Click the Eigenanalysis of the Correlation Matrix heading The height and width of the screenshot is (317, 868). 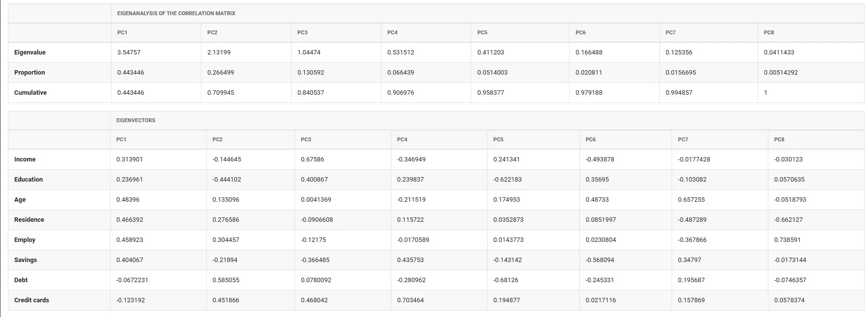(x=176, y=14)
